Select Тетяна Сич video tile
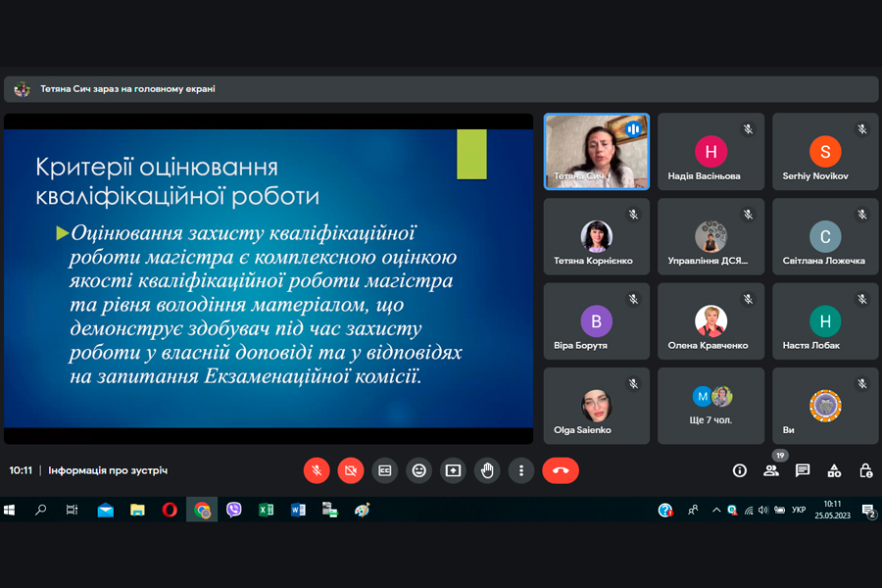This screenshot has height=588, width=882. (597, 151)
